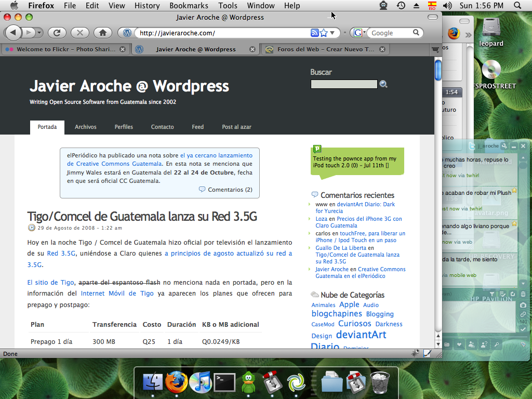532x399 pixels.
Task: Open the leopard hard drive on the desktop
Action: point(491,31)
